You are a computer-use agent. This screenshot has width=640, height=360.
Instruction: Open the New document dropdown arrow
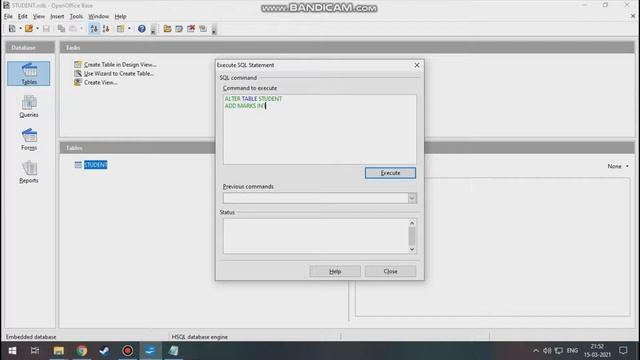tap(20, 29)
